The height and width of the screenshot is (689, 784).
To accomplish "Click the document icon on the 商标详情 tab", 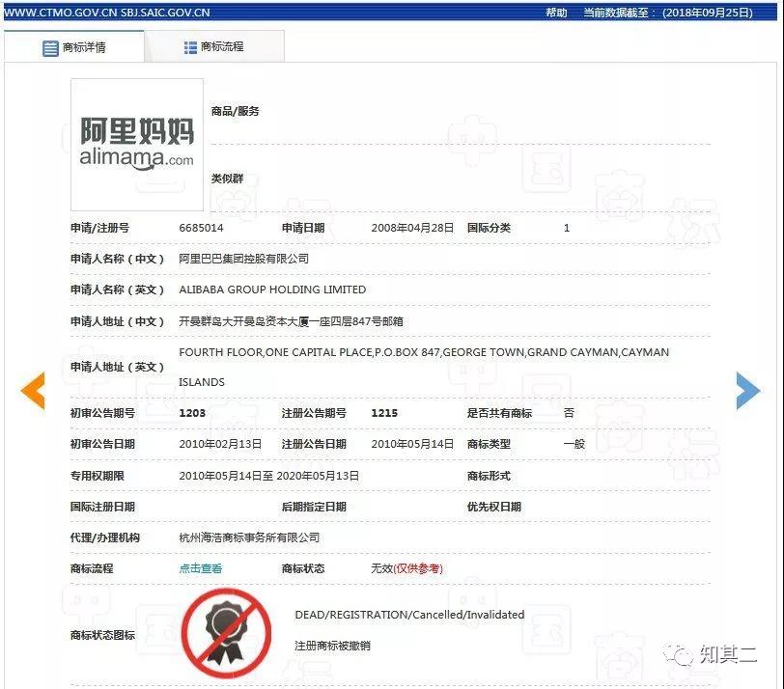I will (x=50, y=45).
